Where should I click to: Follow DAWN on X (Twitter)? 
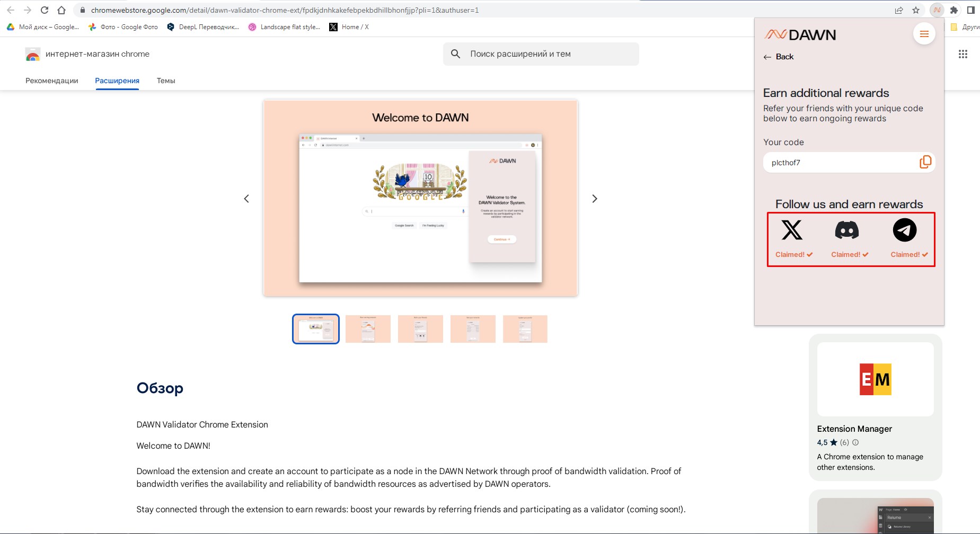[x=792, y=230]
